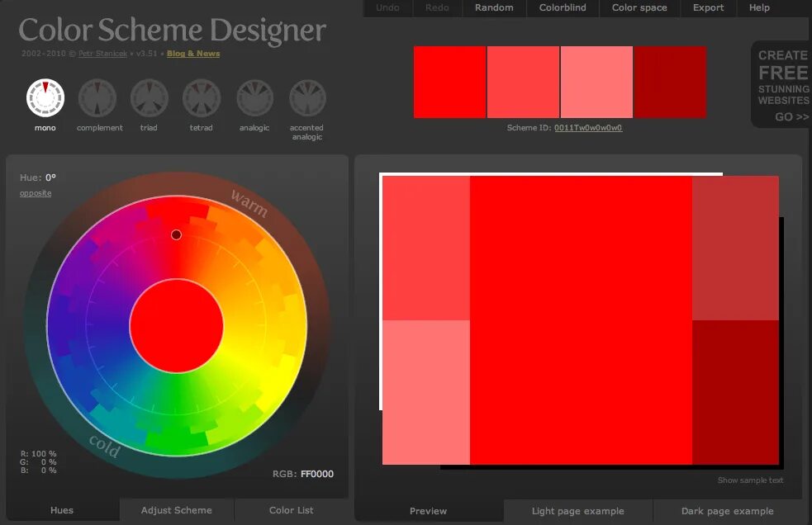Open the Color List tab
The image size is (812, 525).
coord(291,510)
